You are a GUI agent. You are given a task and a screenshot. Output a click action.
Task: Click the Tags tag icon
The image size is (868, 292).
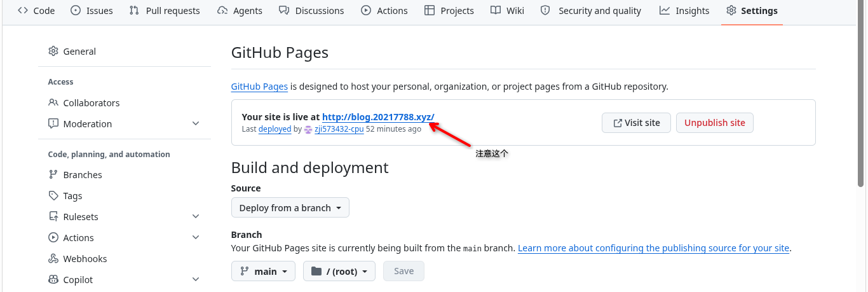point(53,196)
